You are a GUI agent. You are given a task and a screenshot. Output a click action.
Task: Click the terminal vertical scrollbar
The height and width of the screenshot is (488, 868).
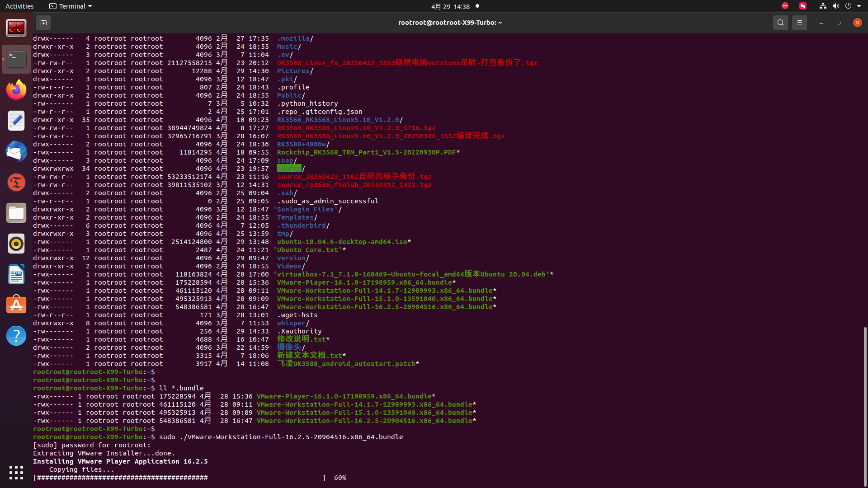point(865,407)
